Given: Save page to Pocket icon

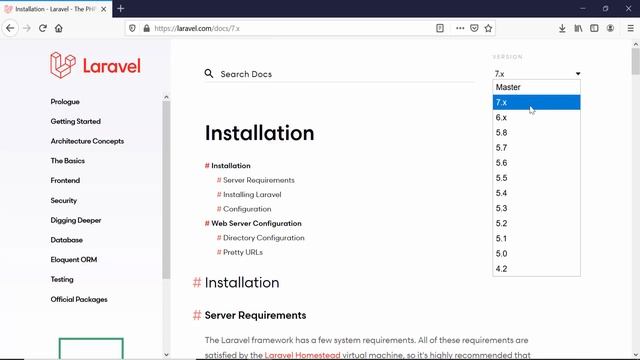Looking at the screenshot, I should click(x=474, y=28).
